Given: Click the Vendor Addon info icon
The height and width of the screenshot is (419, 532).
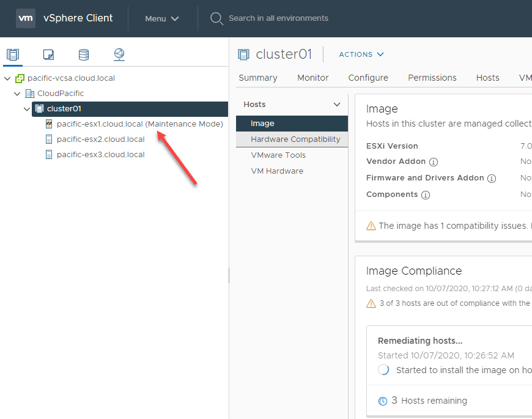Looking at the screenshot, I should click(x=434, y=162).
